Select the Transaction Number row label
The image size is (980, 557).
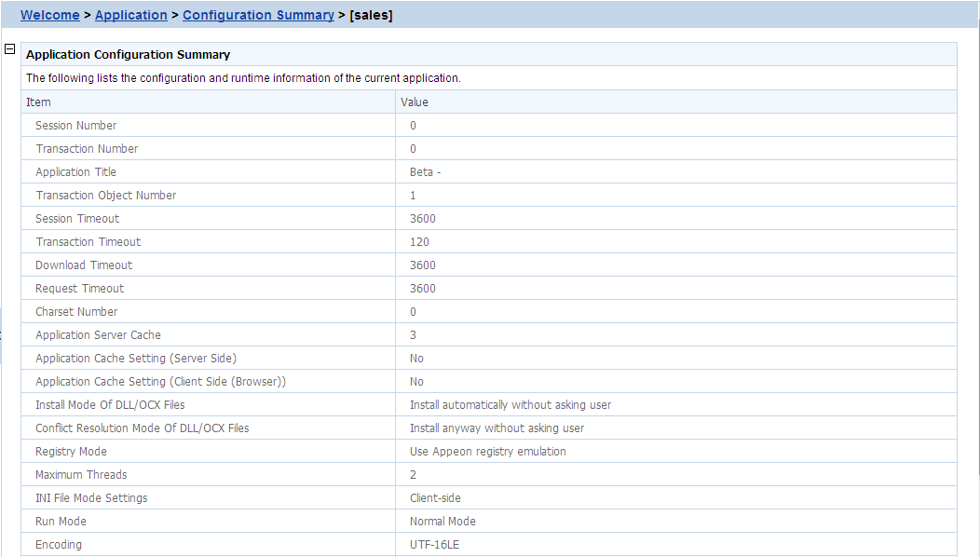pyautogui.click(x=87, y=149)
